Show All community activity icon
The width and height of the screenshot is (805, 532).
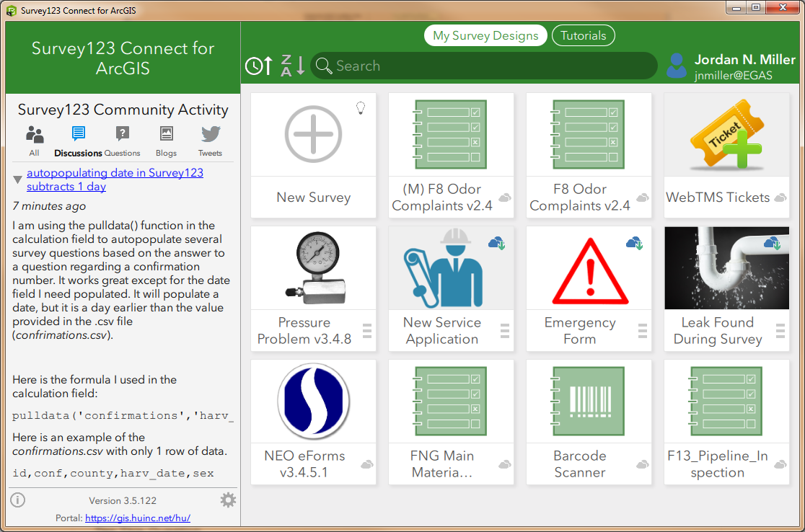(35, 135)
